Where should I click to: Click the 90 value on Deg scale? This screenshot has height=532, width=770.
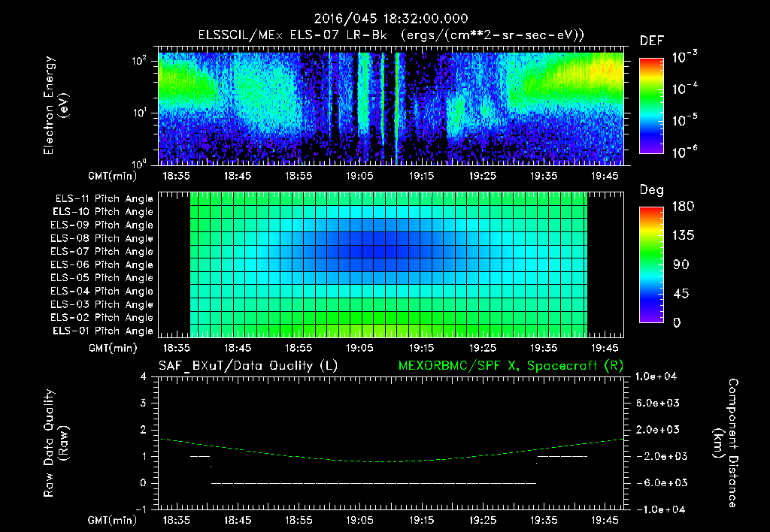pyautogui.click(x=681, y=264)
